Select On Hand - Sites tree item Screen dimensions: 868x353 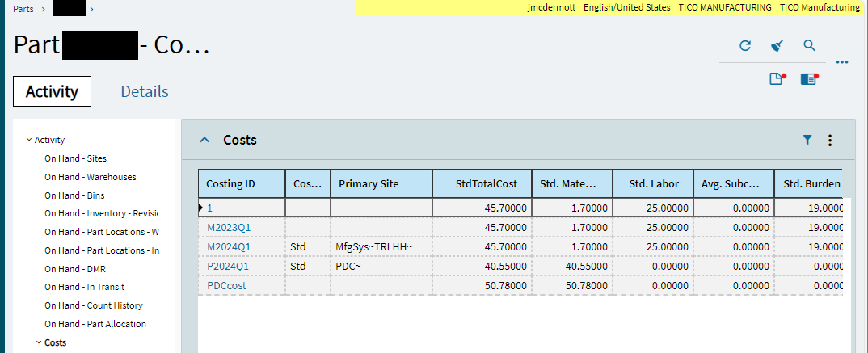click(x=75, y=158)
